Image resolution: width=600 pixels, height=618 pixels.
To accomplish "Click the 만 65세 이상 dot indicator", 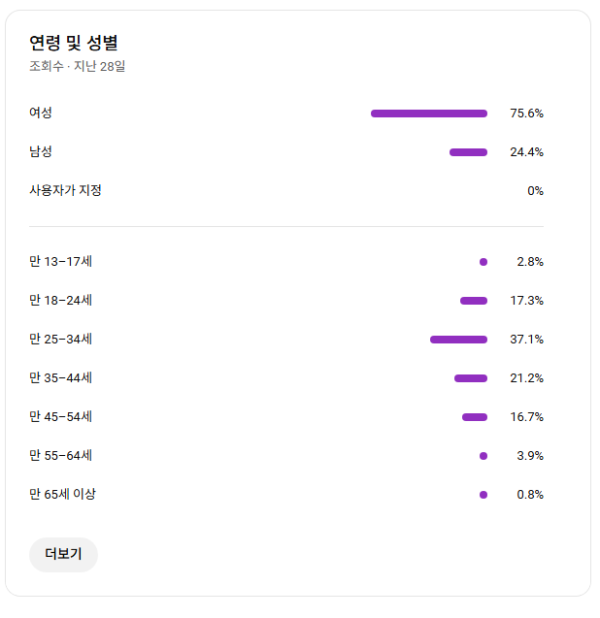I will pos(483,495).
